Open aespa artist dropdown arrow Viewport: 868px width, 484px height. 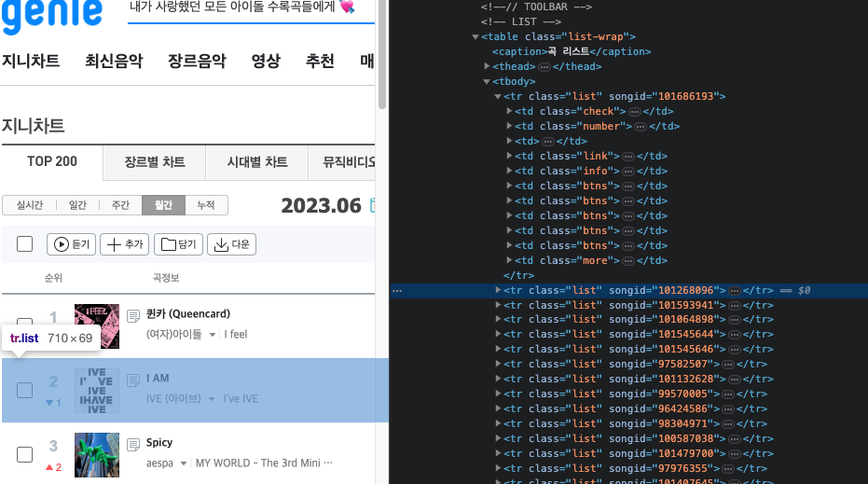pyautogui.click(x=184, y=463)
